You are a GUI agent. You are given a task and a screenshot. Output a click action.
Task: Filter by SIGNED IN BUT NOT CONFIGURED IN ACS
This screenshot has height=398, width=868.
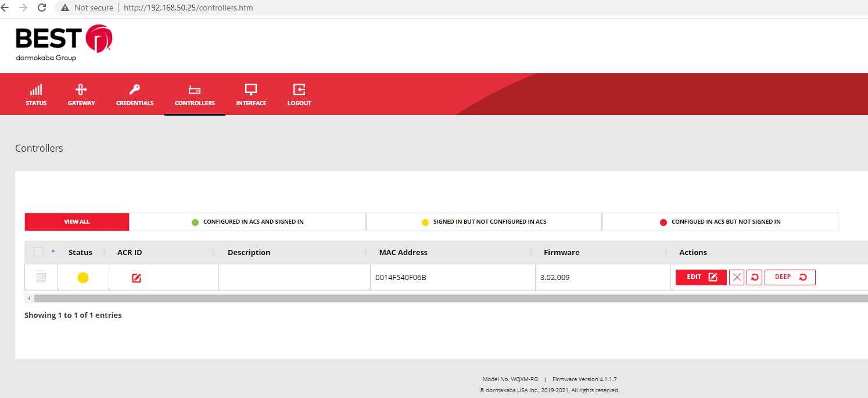[x=483, y=221]
